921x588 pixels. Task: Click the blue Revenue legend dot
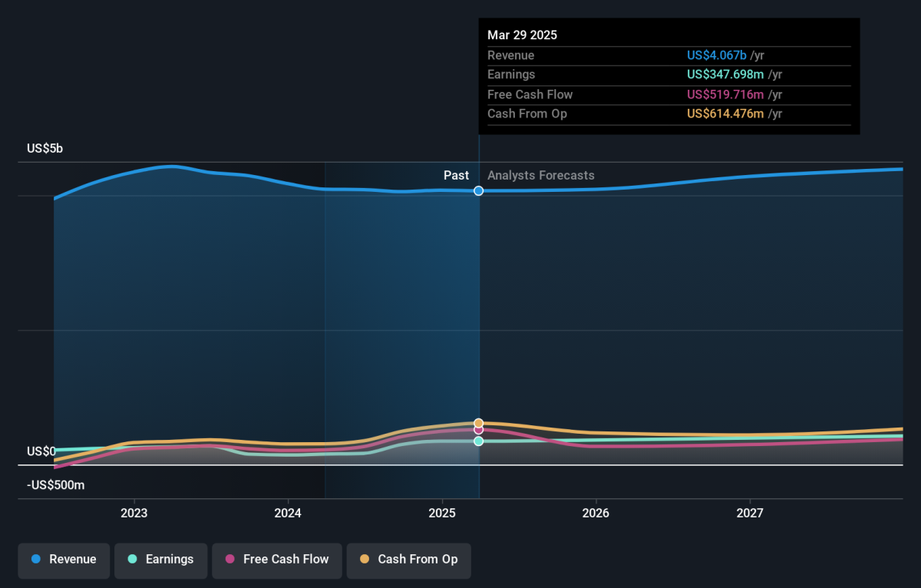(x=36, y=560)
